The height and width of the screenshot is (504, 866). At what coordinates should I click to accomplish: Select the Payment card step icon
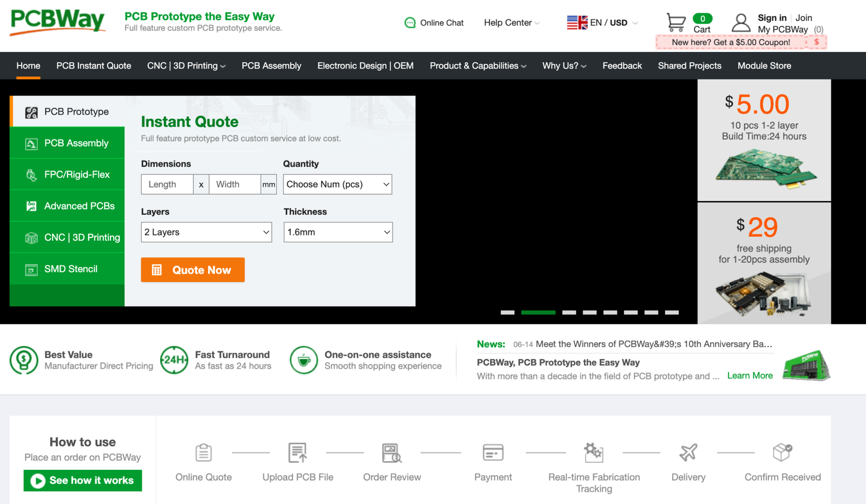[x=493, y=453]
